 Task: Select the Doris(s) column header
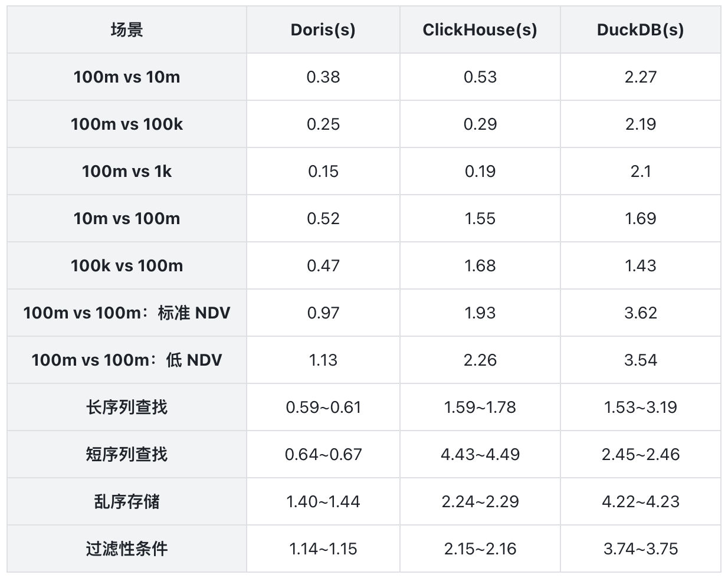click(x=323, y=29)
